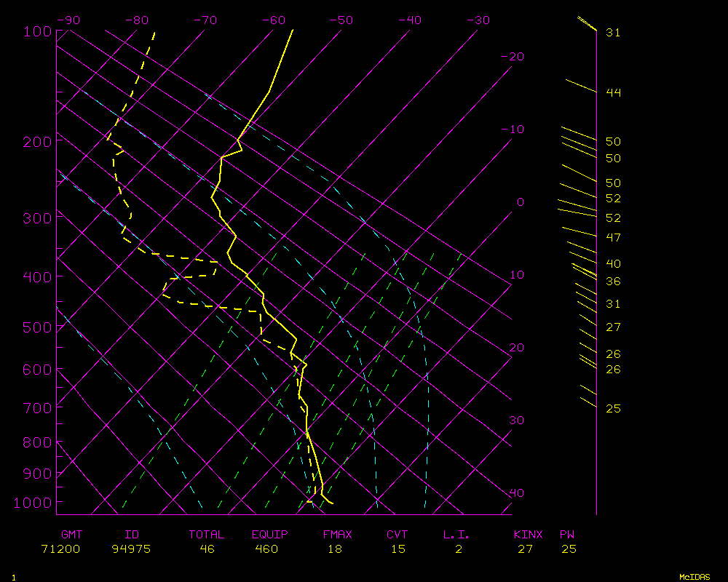This screenshot has height=582, width=728.
Task: Select the wind speed value 47
Action: click(613, 238)
